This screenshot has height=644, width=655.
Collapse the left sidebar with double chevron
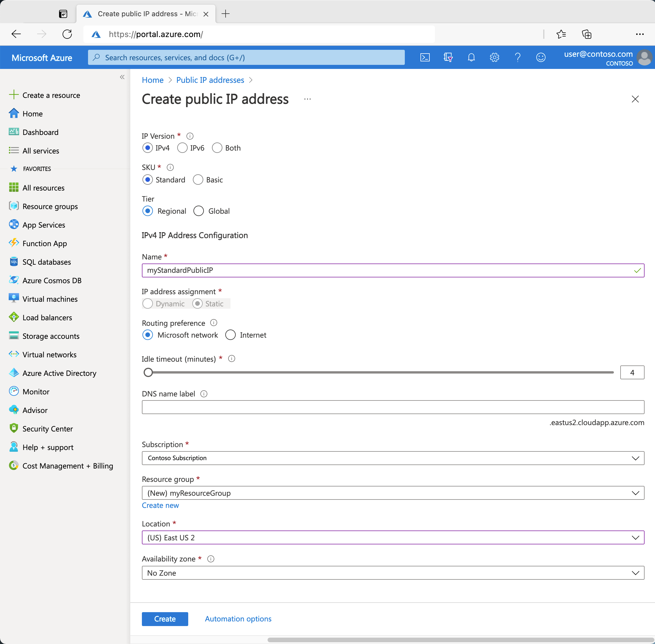[122, 77]
